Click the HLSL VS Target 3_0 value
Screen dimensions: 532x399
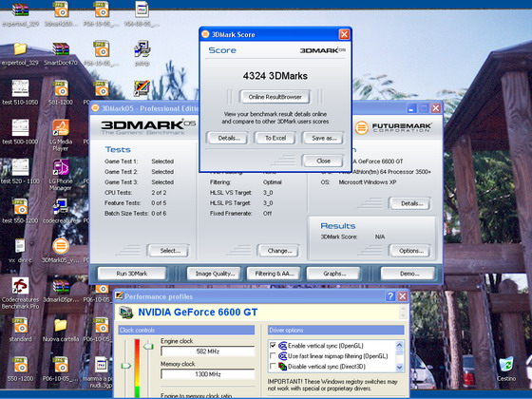(x=268, y=193)
